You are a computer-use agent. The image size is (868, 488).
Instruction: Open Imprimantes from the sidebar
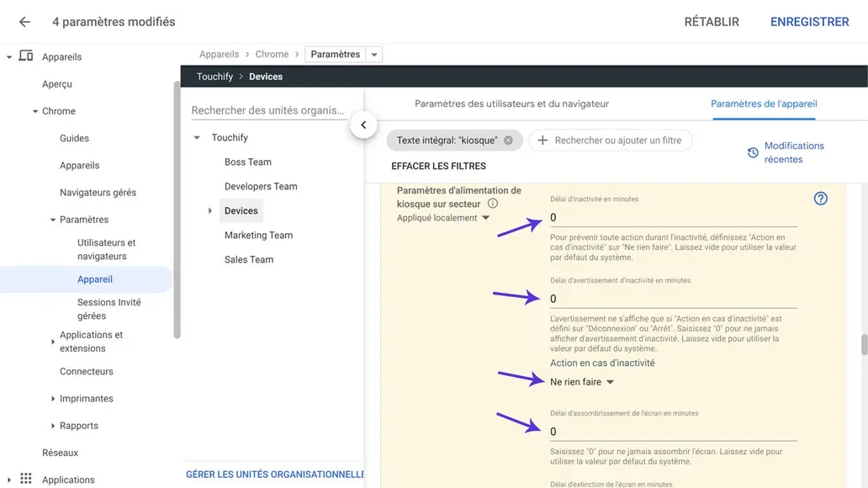point(87,398)
